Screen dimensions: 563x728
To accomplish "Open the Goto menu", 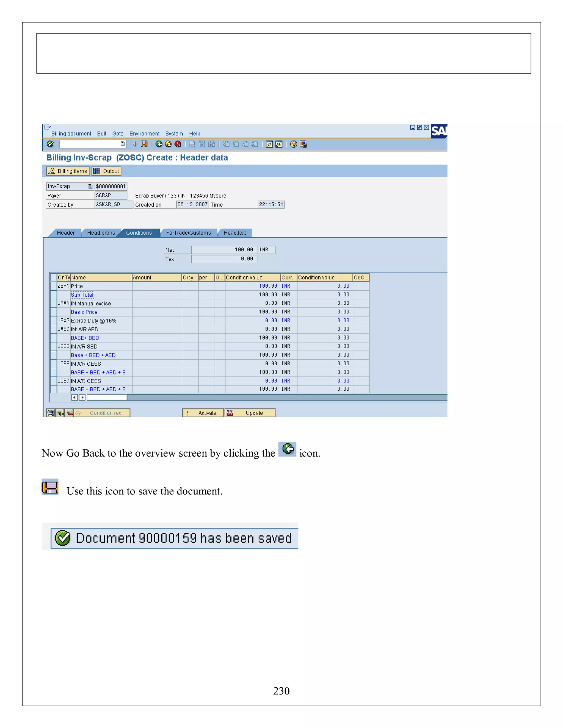I will click(118, 134).
